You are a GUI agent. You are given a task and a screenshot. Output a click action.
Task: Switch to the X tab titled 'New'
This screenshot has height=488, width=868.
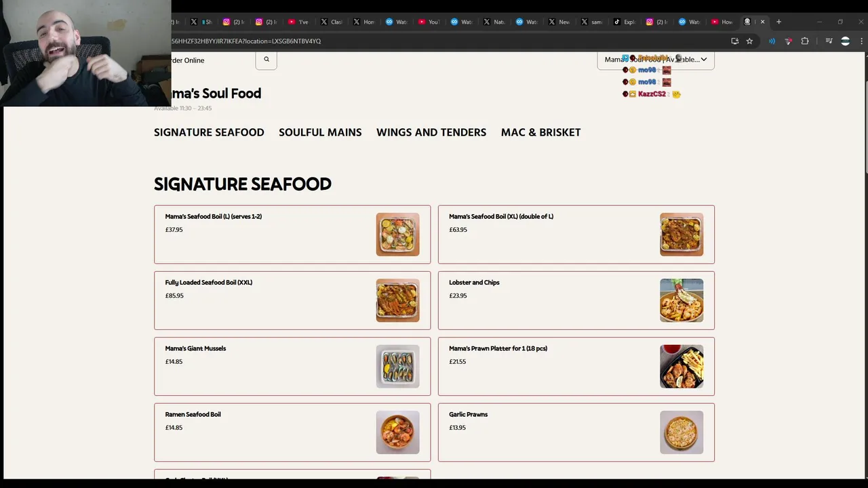click(x=559, y=22)
